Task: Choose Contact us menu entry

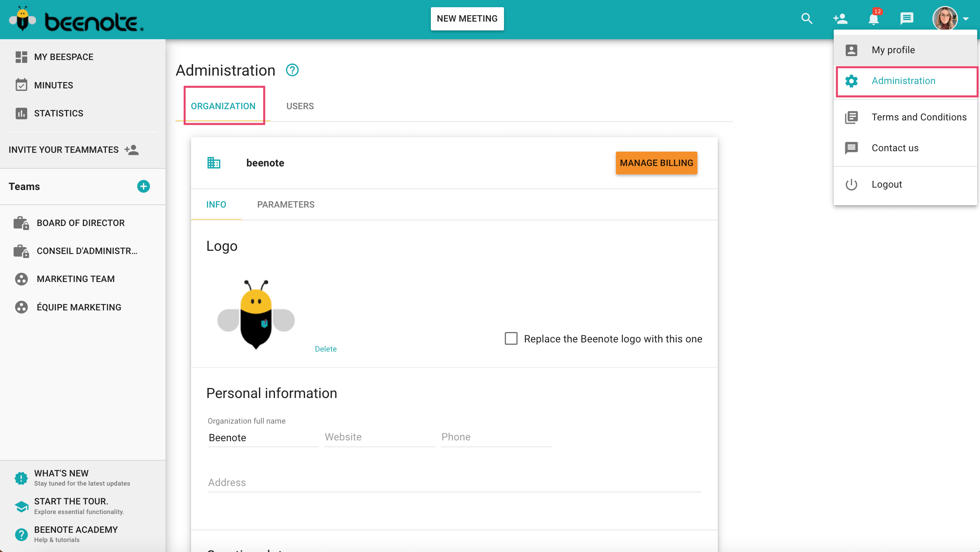Action: [x=906, y=148]
